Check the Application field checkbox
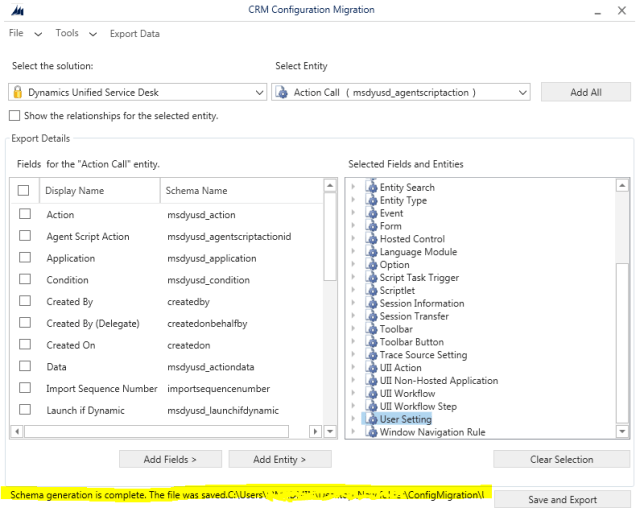Viewport: 640px width, 516px height. (x=25, y=257)
